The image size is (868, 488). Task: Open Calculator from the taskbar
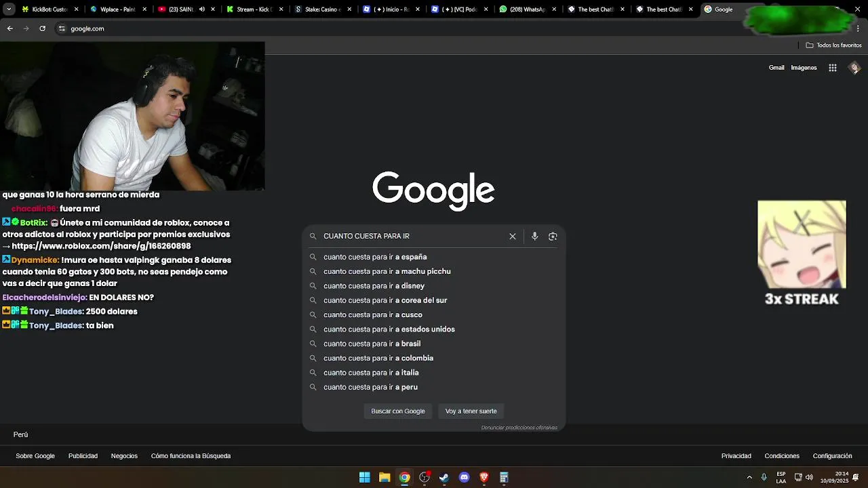click(x=504, y=477)
